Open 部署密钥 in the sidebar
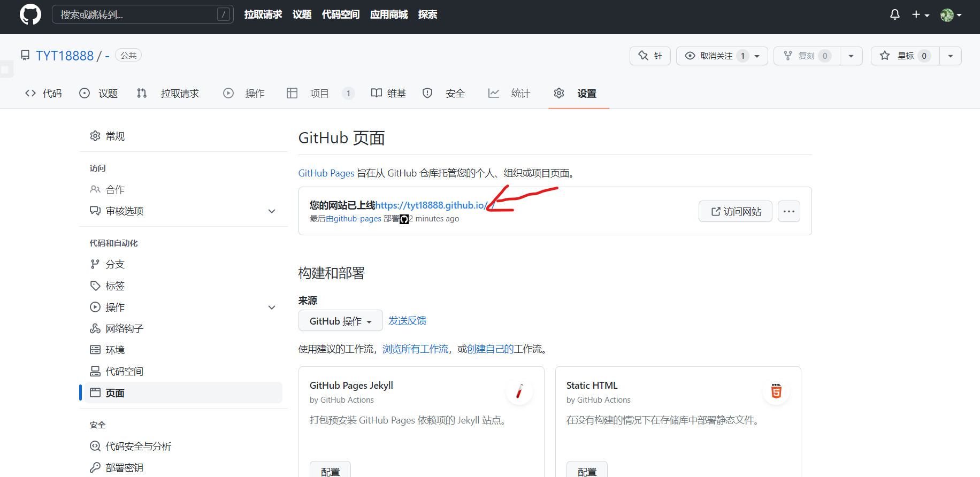This screenshot has height=477, width=980. coord(183,468)
